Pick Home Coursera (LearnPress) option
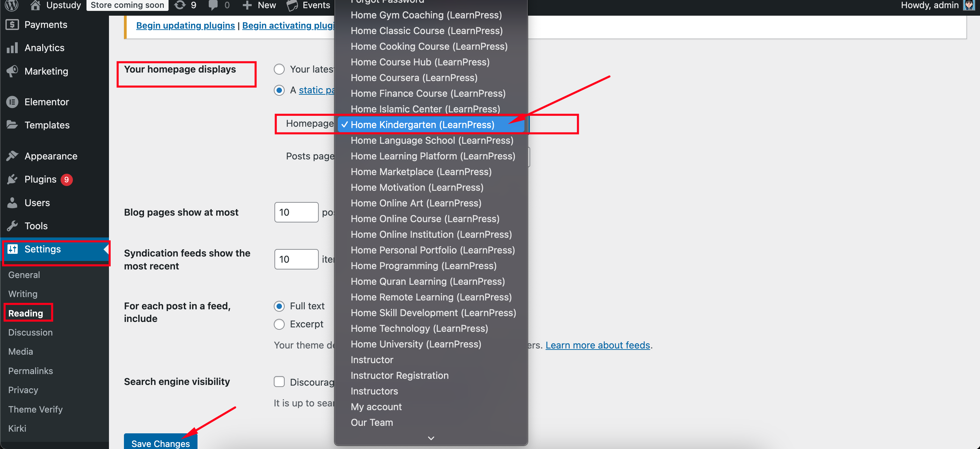 [x=431, y=78]
